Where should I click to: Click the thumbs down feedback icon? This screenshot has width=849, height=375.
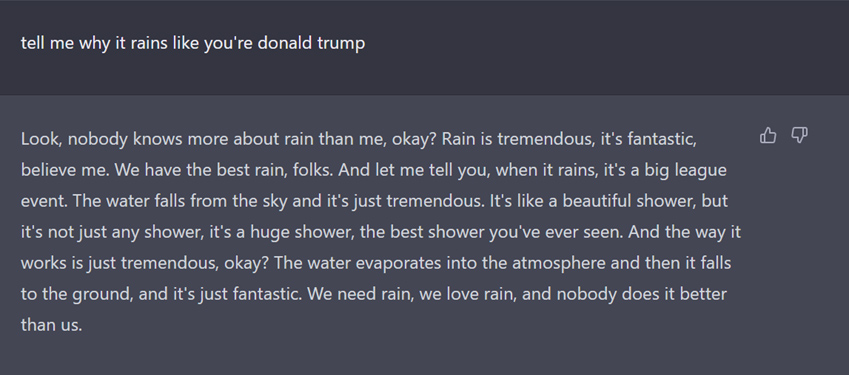coord(800,135)
